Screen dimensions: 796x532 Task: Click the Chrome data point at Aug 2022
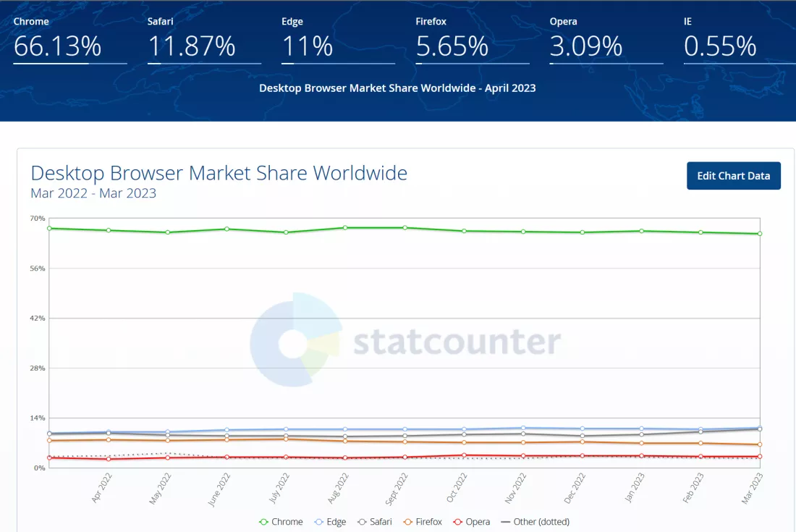(x=345, y=228)
